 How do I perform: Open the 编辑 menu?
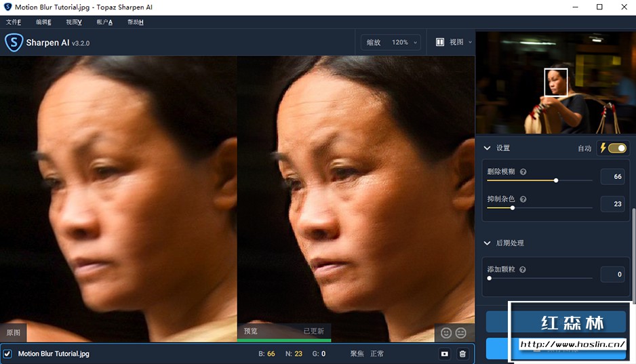[x=43, y=22]
